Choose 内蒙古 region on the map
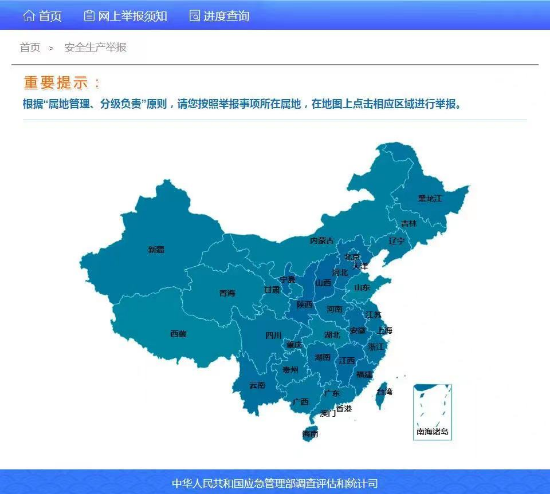Screen dimensions: 550x494 tap(322, 241)
